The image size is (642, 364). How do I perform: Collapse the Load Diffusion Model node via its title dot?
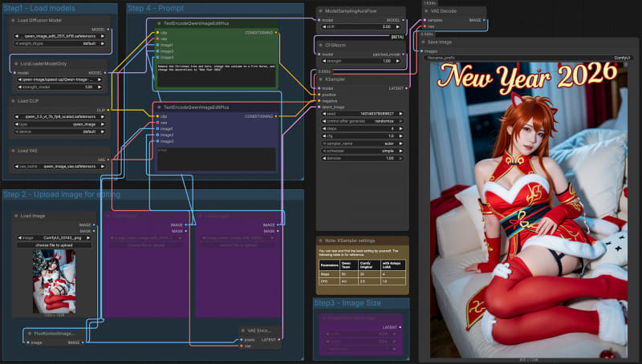pos(13,20)
